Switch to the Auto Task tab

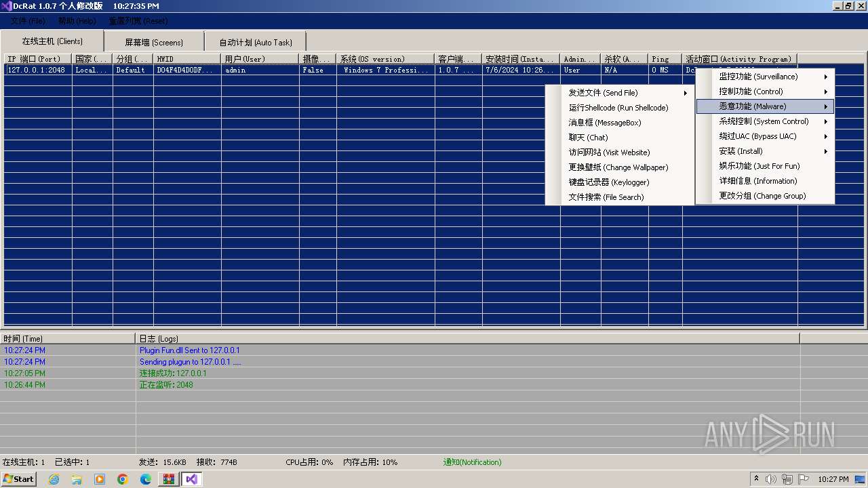click(256, 42)
